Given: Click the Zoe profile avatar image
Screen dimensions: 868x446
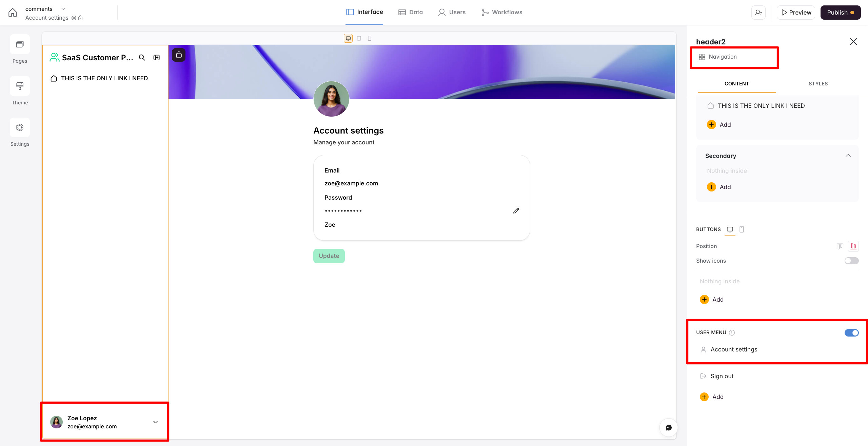Looking at the screenshot, I should point(331,99).
